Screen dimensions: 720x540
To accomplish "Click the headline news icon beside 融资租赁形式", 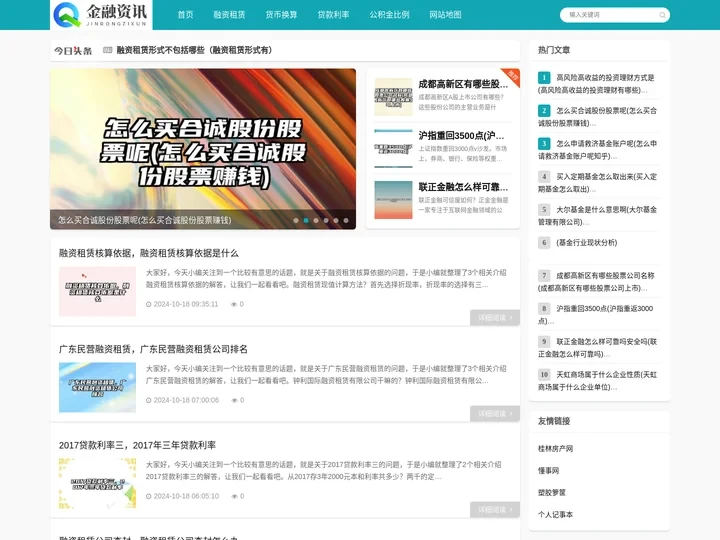I will pos(107,50).
